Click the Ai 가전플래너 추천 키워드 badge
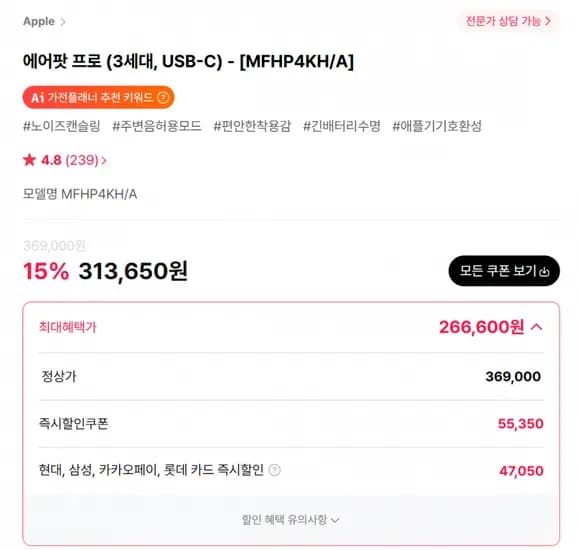 (99, 98)
